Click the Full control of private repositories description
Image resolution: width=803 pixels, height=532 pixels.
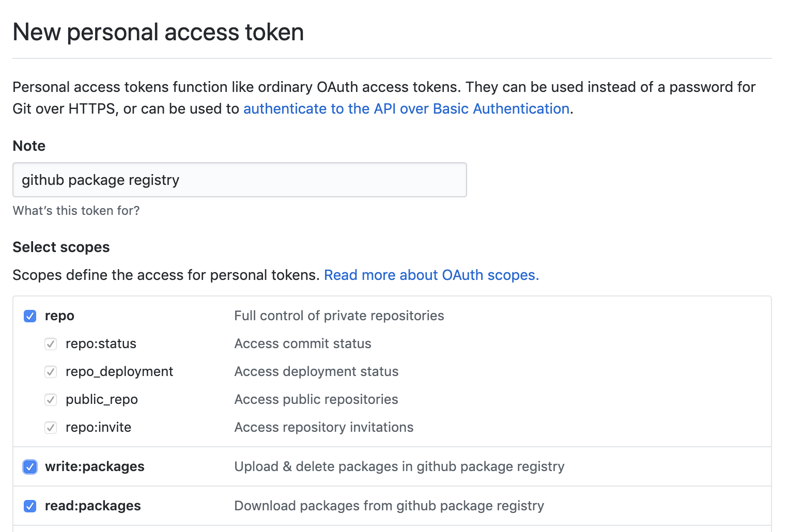click(x=339, y=316)
